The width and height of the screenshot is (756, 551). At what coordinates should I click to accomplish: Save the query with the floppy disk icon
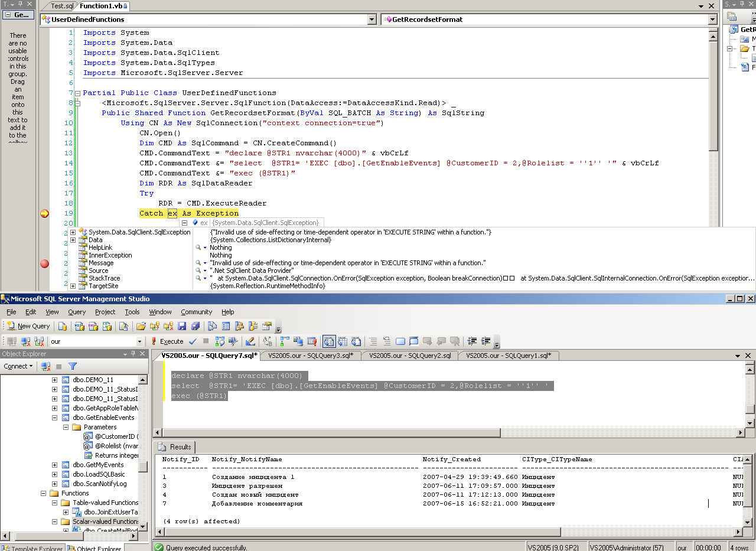[x=182, y=326]
